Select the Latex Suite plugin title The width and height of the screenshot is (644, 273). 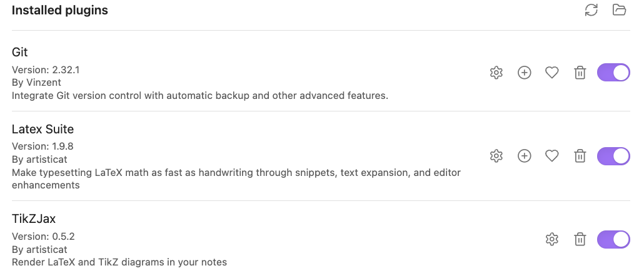(x=43, y=129)
